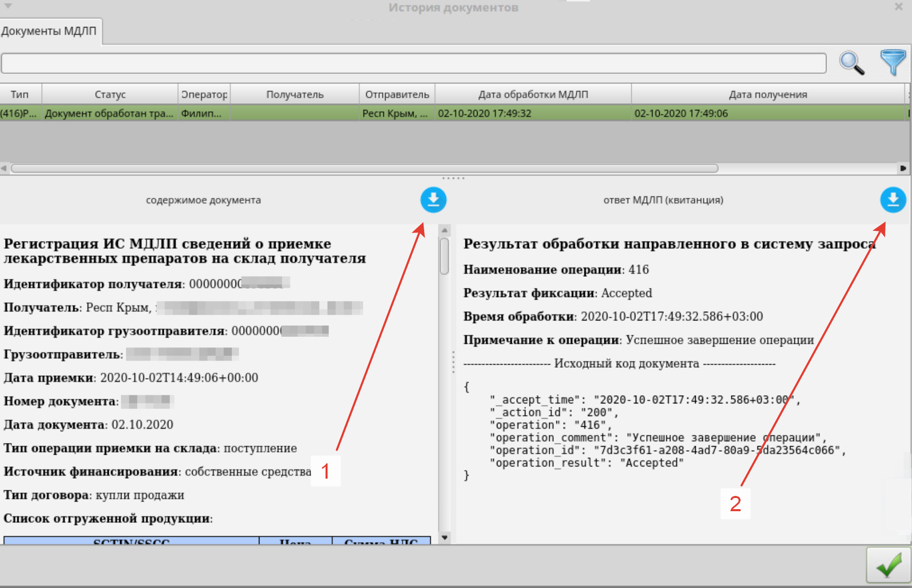
Task: Sort by Дата получения column header
Action: click(x=768, y=95)
